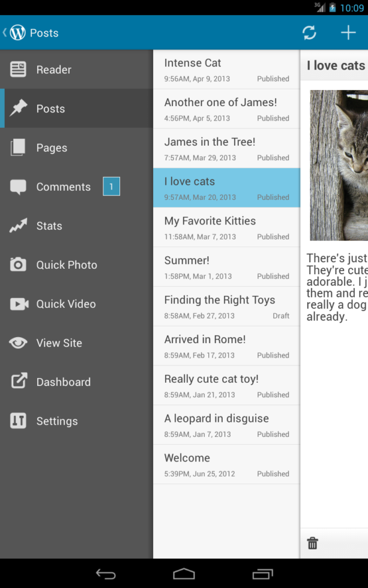368x588 pixels.
Task: Click the Stats chart icon
Action: pyautogui.click(x=19, y=226)
